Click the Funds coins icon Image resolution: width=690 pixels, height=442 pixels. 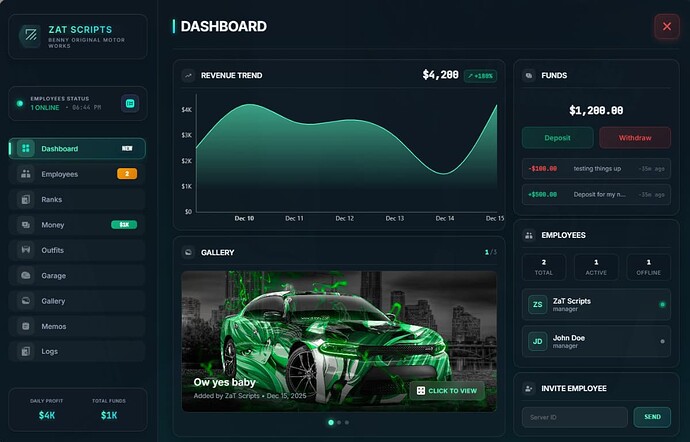click(x=529, y=75)
